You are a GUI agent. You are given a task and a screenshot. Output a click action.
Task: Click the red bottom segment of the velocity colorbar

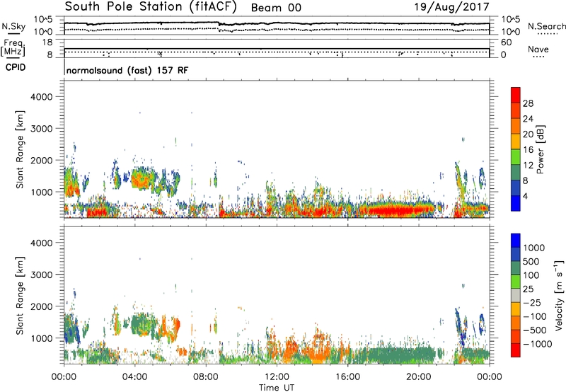516,350
